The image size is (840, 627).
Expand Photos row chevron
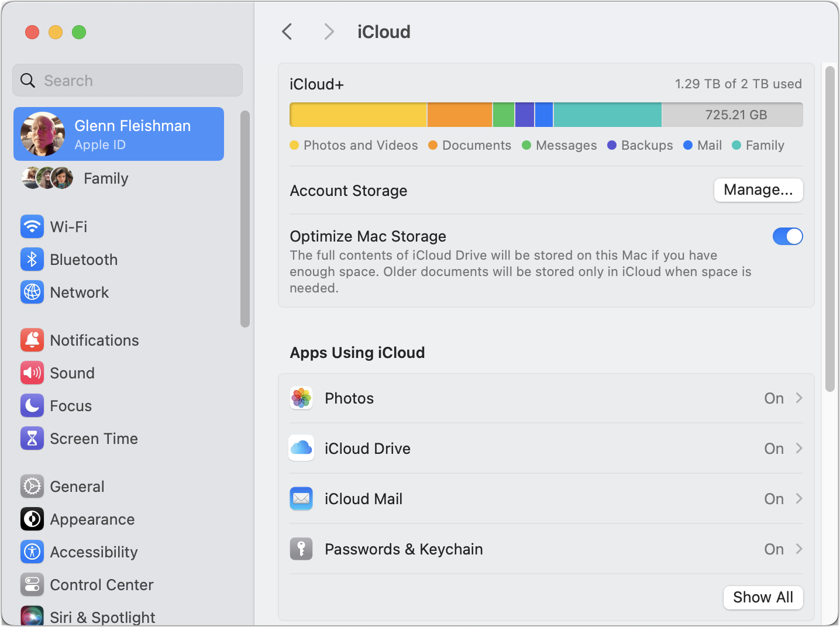point(799,398)
